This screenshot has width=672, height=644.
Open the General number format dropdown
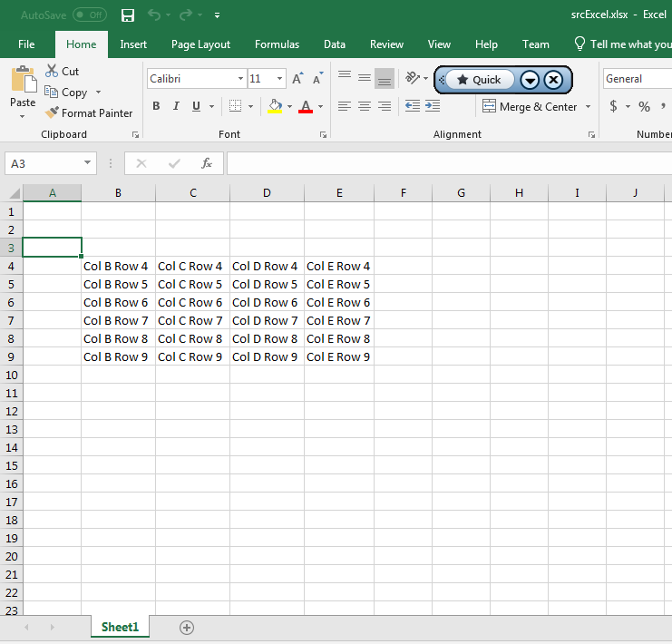[637, 79]
